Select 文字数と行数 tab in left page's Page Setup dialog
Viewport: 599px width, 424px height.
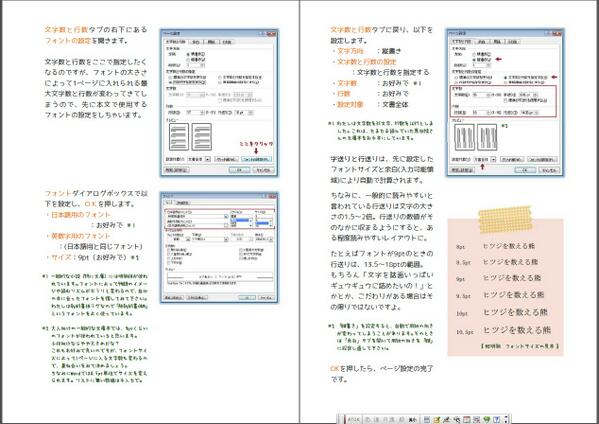(176, 42)
